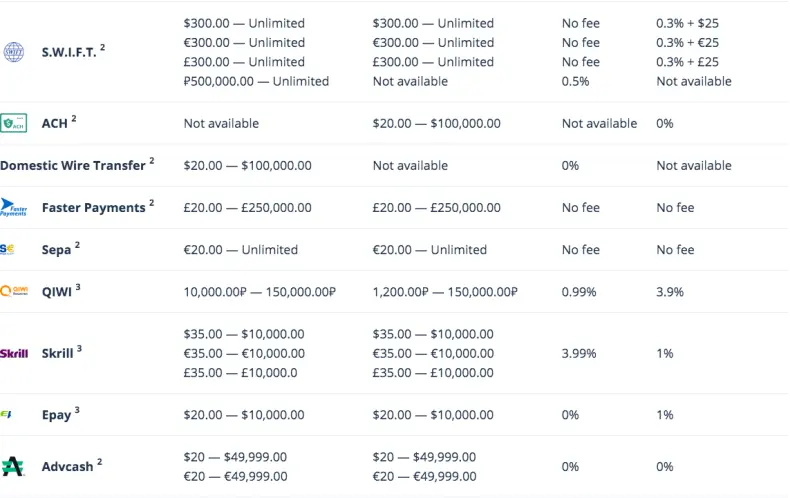The width and height of the screenshot is (790, 498).
Task: Click the QIWI 3.9% withdrawal fee
Action: pos(670,292)
